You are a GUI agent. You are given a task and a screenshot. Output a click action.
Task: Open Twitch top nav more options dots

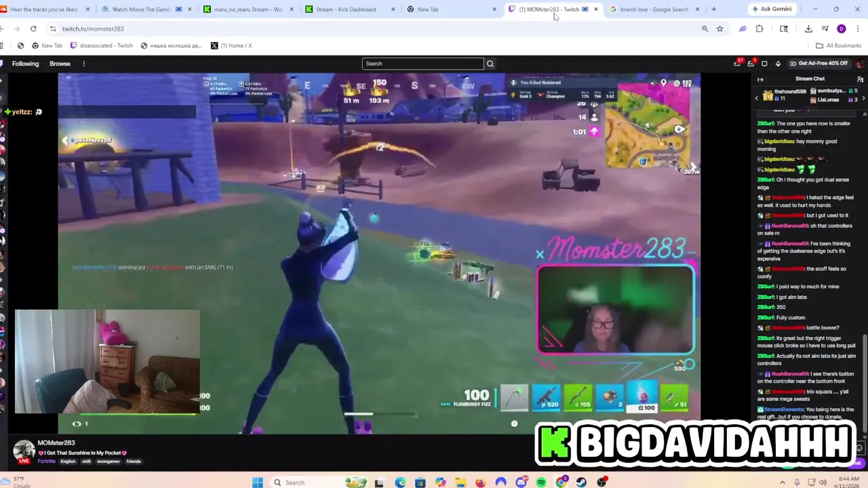tap(83, 64)
